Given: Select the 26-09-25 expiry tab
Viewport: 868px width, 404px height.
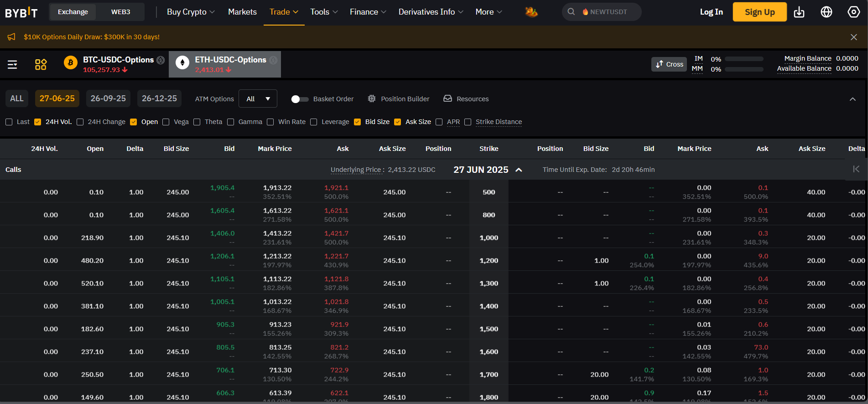Looking at the screenshot, I should pos(108,98).
